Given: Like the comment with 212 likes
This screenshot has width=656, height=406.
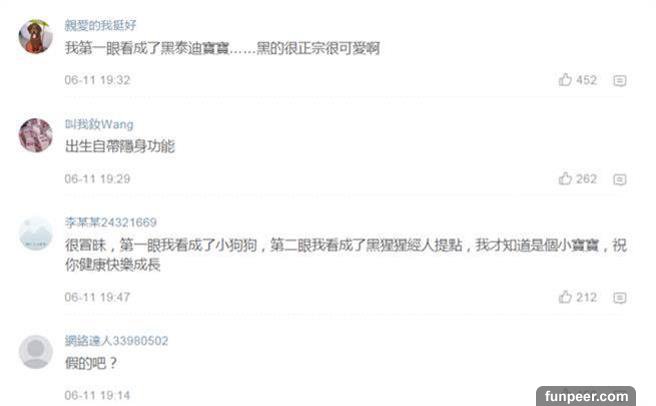Looking at the screenshot, I should click(565, 297).
